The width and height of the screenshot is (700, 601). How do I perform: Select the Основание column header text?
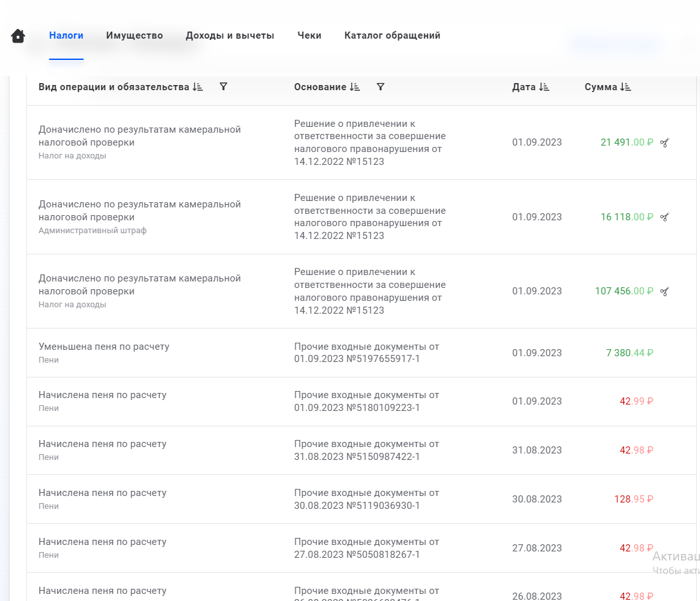coord(320,87)
